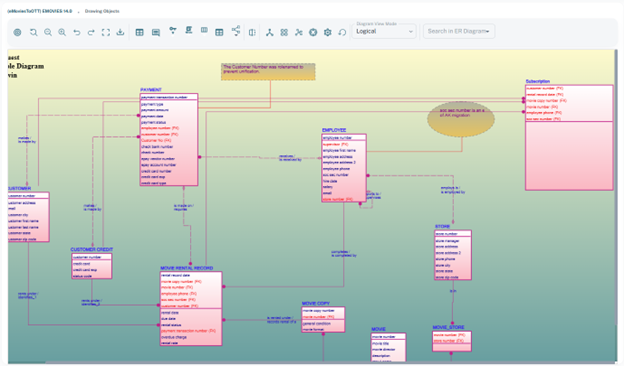This screenshot has height=366, width=624.
Task: Click 'credit card number' attribute in PAYMENT
Action: coord(156,171)
